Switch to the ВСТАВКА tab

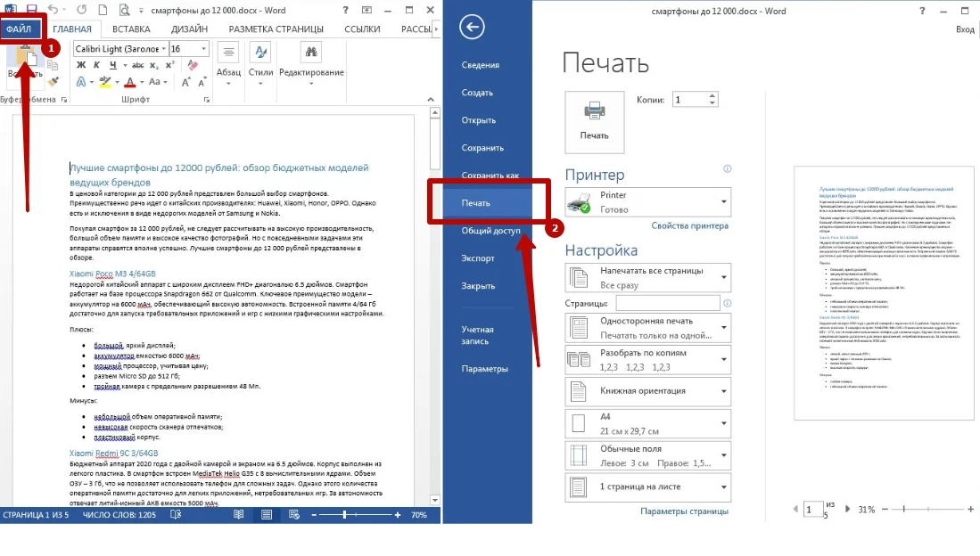tap(131, 29)
